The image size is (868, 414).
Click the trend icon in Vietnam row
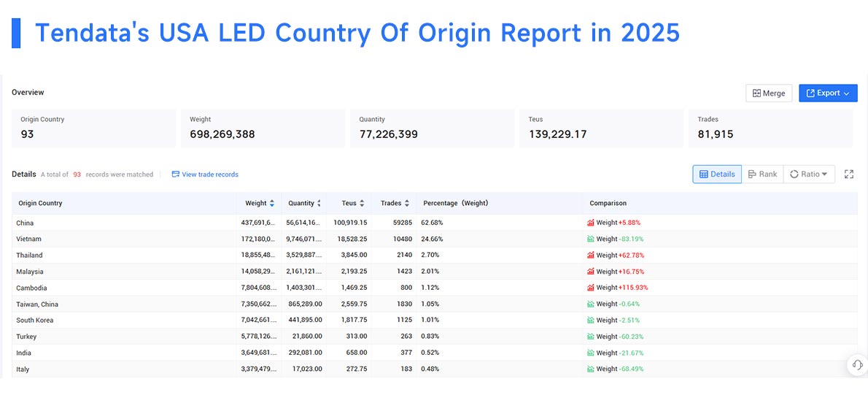[591, 239]
